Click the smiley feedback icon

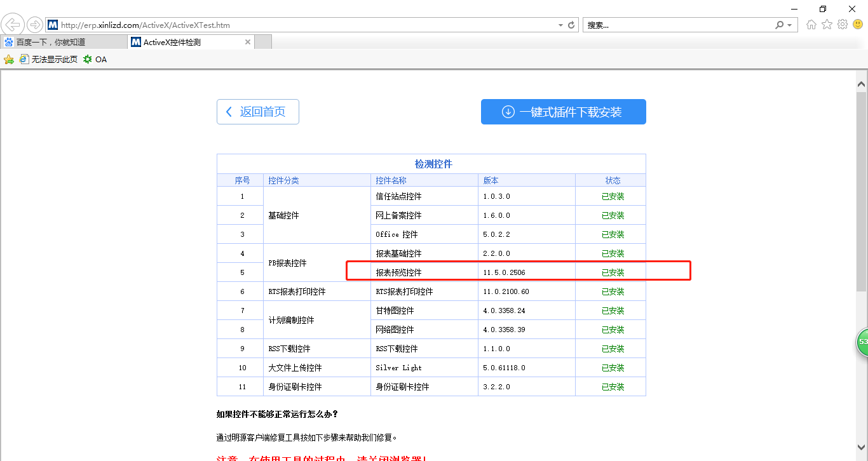click(857, 24)
